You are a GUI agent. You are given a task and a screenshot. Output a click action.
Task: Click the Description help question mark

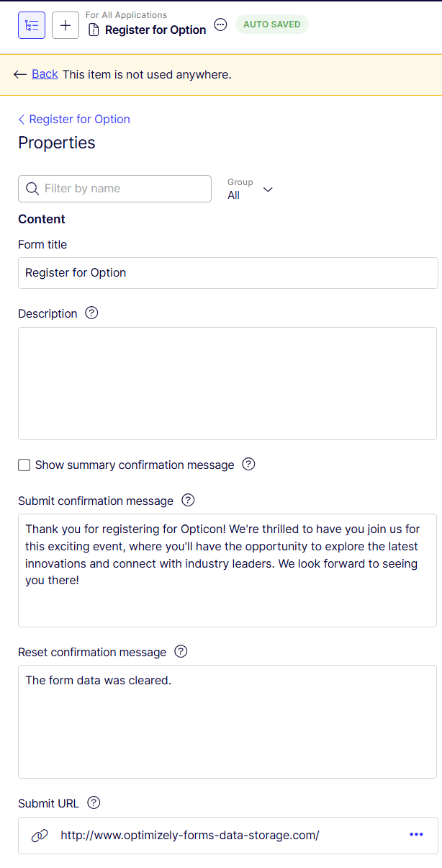click(91, 313)
